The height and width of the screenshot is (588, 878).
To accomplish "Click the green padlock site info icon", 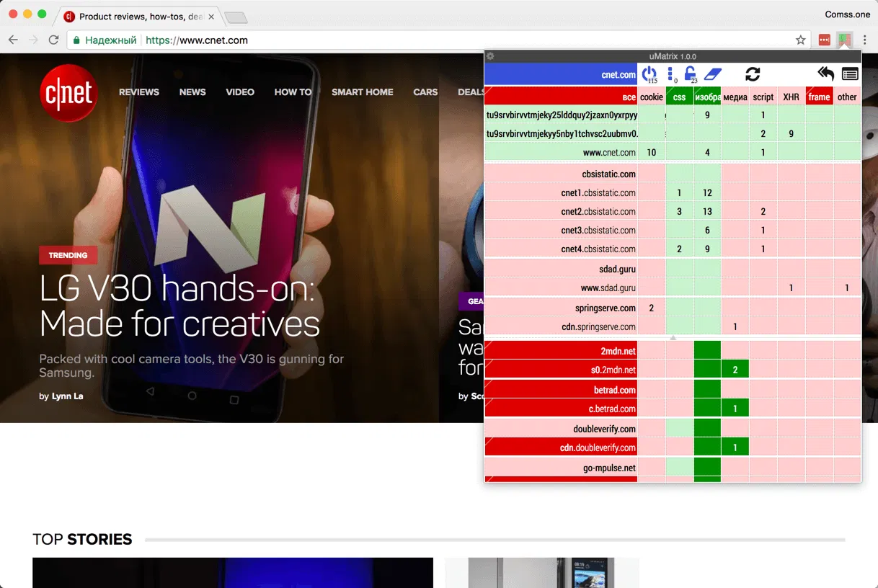I will (76, 40).
